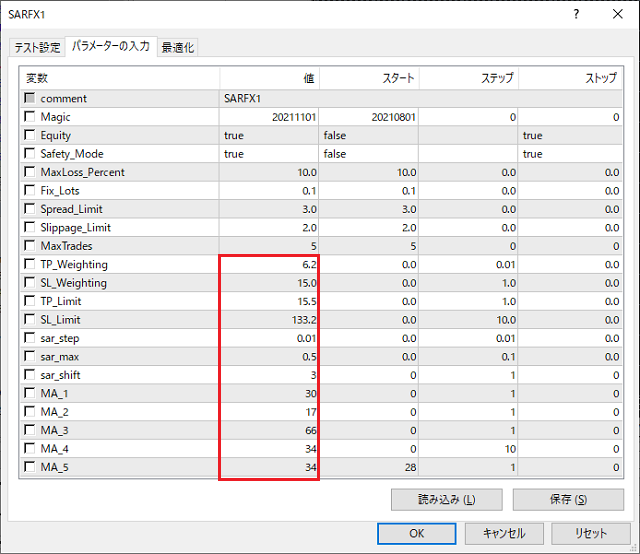Select MaxTrades value 5
Image resolution: width=640 pixels, height=554 pixels.
(269, 246)
